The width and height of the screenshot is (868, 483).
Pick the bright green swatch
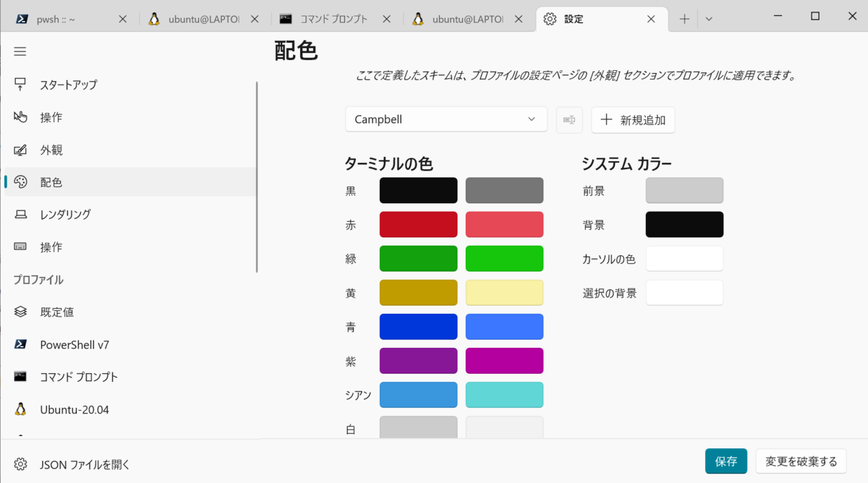coord(504,258)
